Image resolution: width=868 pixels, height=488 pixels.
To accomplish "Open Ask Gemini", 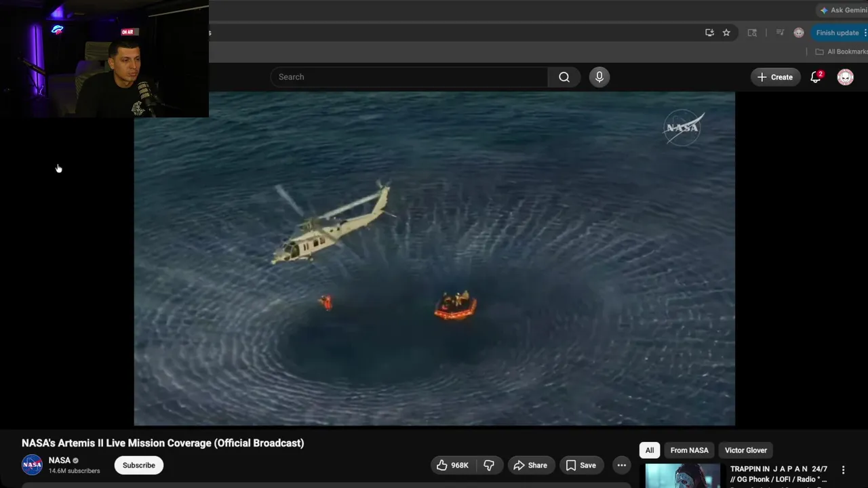I will 842,10.
